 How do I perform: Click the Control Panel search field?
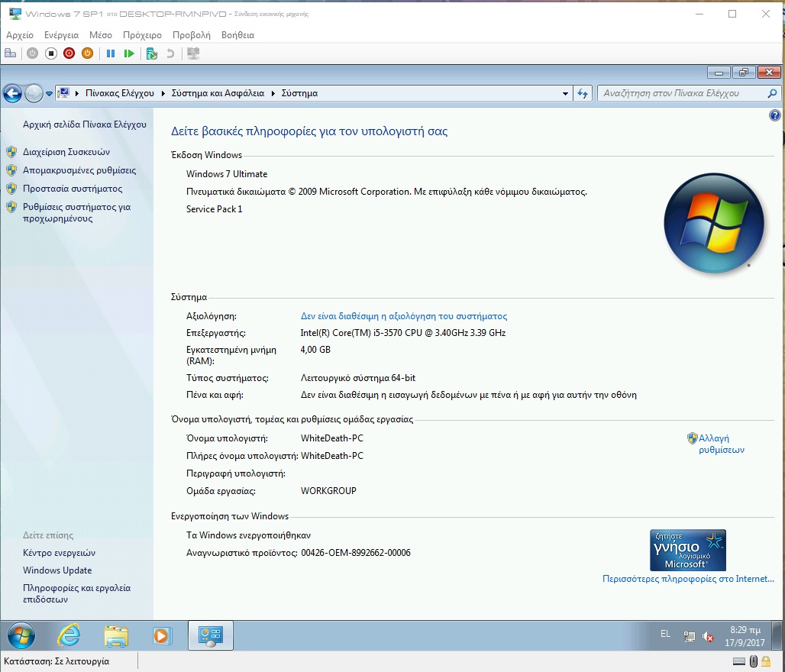683,93
